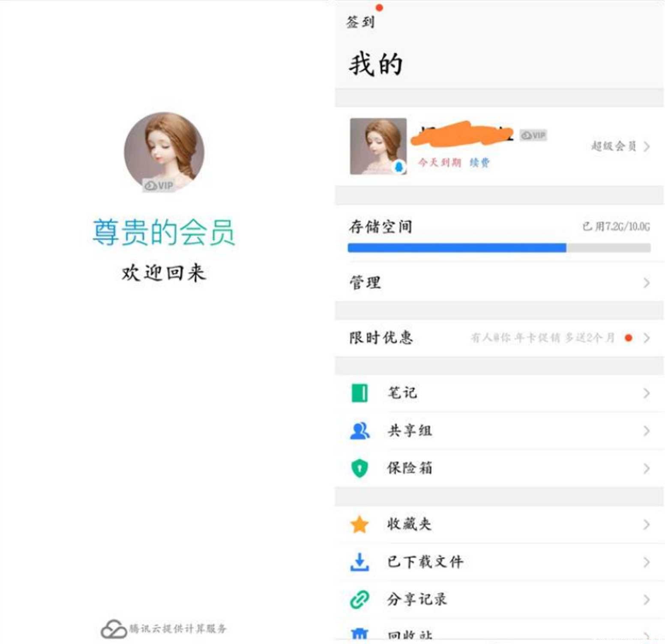Click the round avatar on welcome screen
Viewport: 665px width, 644px height.
pyautogui.click(x=164, y=152)
